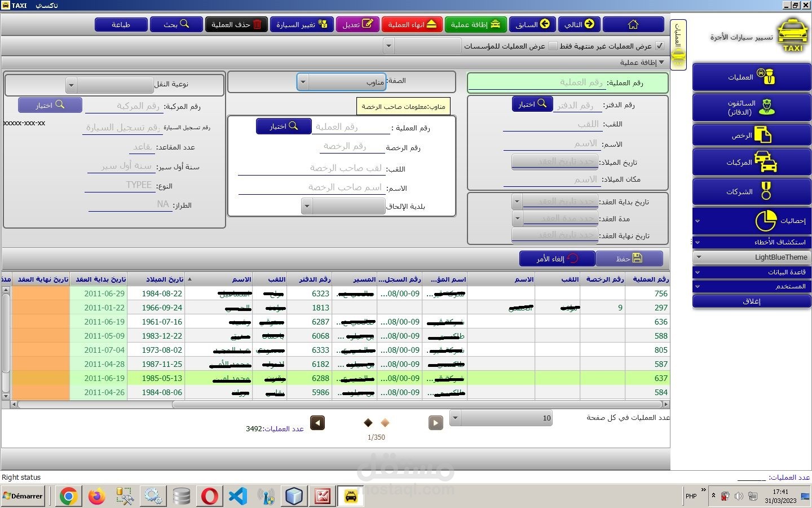Click dark brown pager arrow button
Viewport: 812px width, 508px height.
pyautogui.click(x=317, y=423)
